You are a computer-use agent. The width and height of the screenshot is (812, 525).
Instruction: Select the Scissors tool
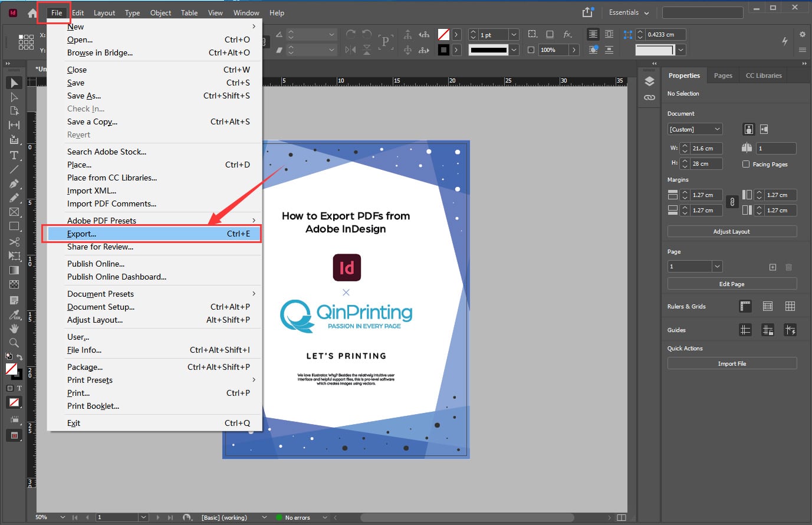point(14,242)
